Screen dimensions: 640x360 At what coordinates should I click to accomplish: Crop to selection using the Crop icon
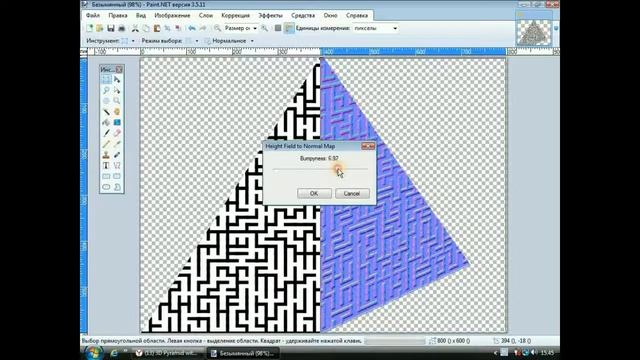167,29
